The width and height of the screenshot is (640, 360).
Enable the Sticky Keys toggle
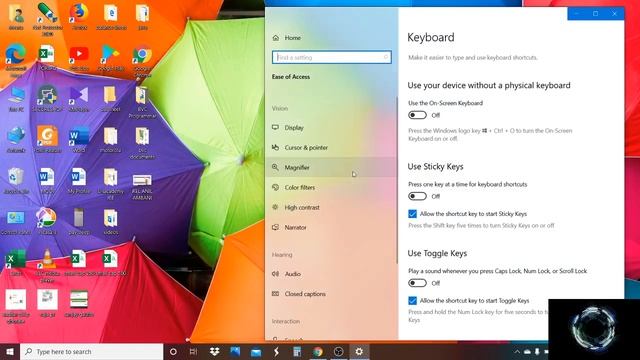417,196
